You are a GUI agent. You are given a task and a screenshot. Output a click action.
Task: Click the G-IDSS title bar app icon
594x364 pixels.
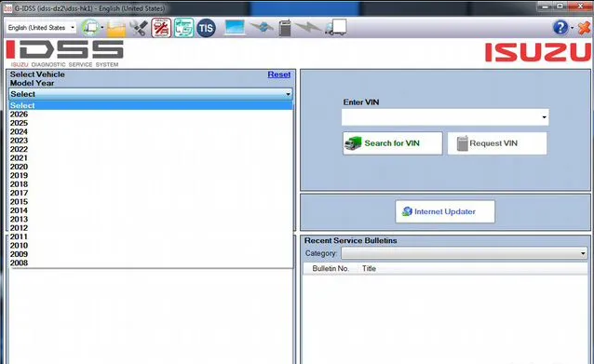click(7, 8)
